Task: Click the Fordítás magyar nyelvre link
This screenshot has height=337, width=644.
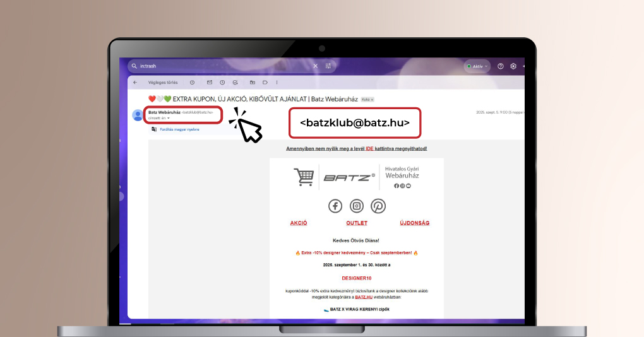Action: pyautogui.click(x=179, y=129)
